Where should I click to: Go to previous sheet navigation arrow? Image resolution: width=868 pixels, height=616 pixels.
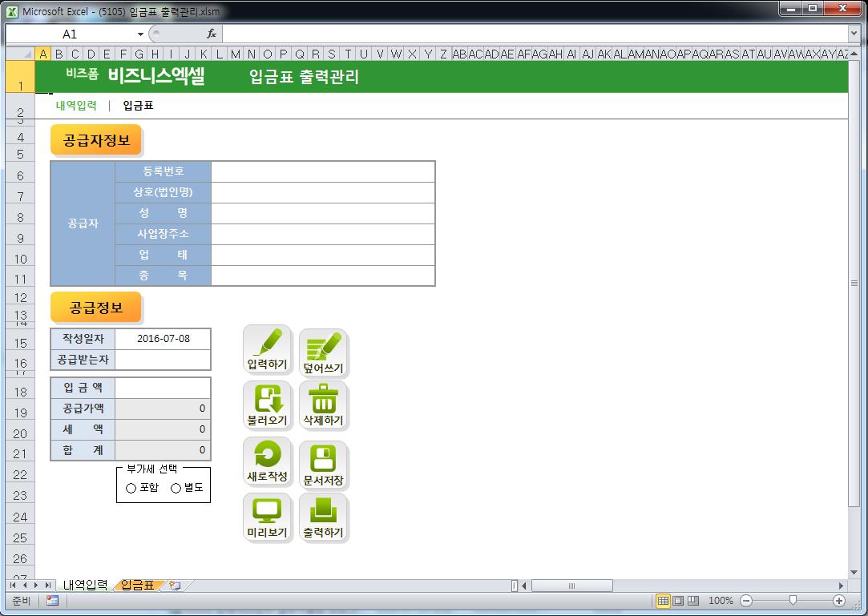point(24,585)
